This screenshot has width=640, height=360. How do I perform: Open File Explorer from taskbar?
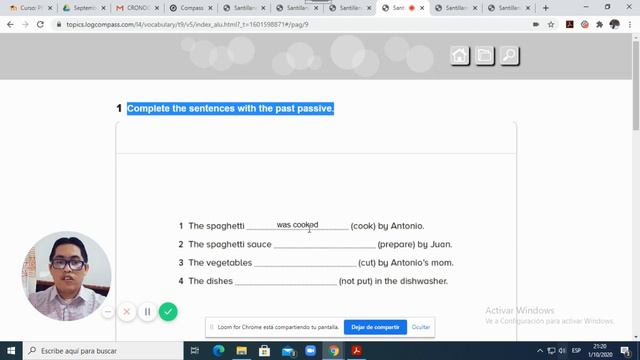242,351
